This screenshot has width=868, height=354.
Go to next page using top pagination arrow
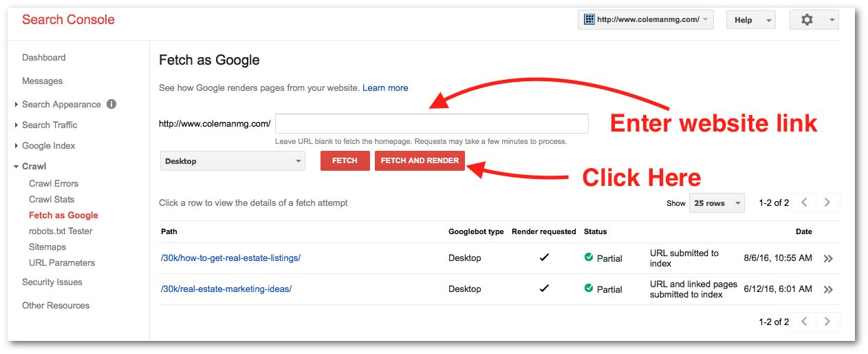click(827, 202)
